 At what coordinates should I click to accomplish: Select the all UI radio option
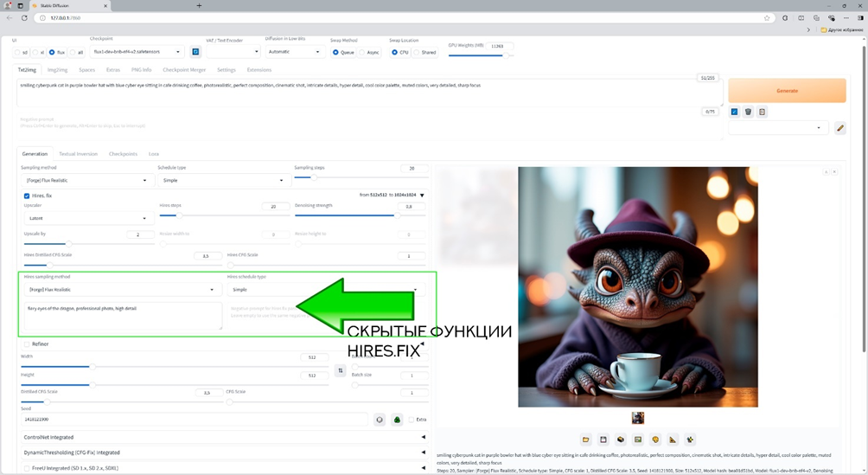(x=77, y=52)
